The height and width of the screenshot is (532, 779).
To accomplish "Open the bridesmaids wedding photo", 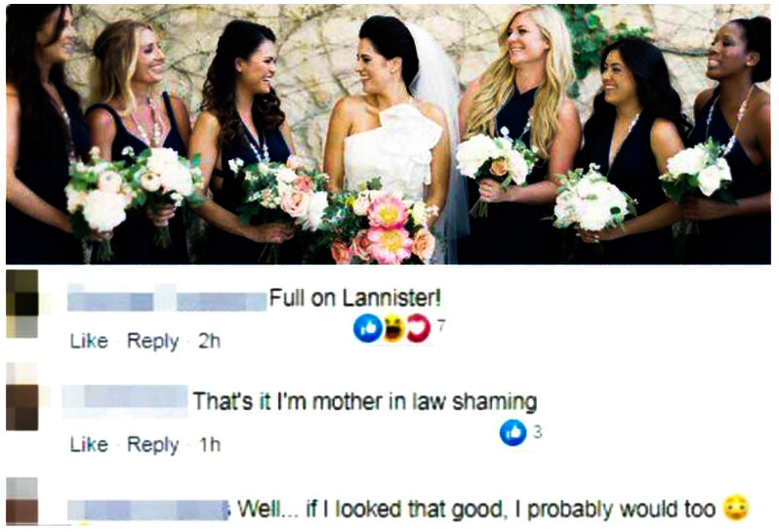I will click(x=388, y=134).
